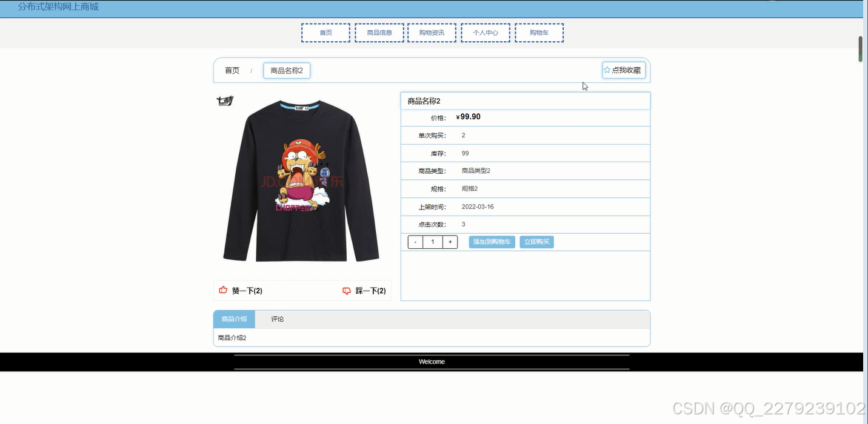Click the 上架时间 label

[432, 207]
